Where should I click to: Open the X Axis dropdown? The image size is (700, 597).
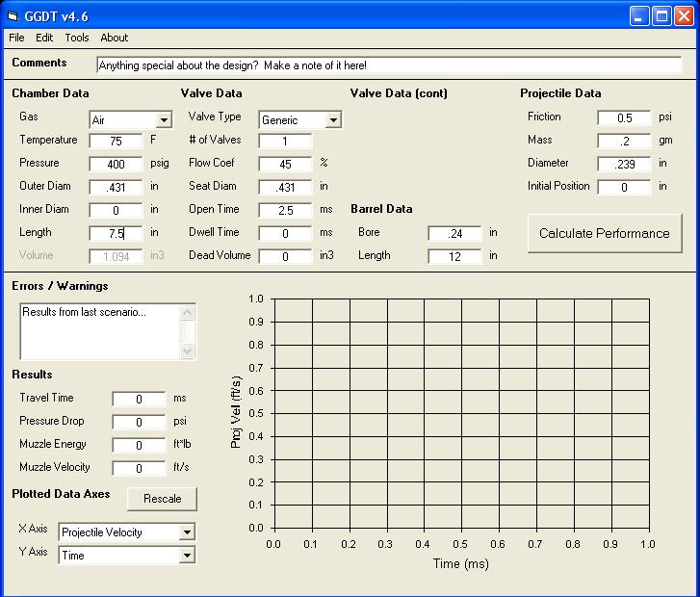pyautogui.click(x=187, y=532)
